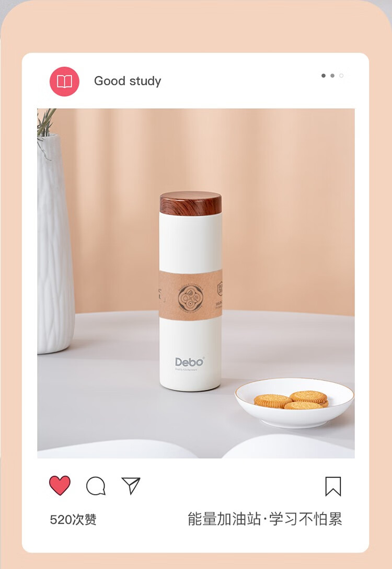Screen dimensions: 392x569
Task: Click circular emblem on kraft sleeve
Action: (190, 298)
